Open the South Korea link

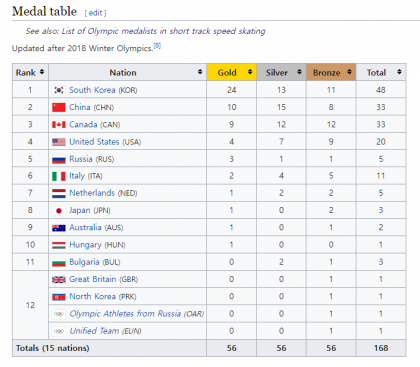(x=92, y=90)
